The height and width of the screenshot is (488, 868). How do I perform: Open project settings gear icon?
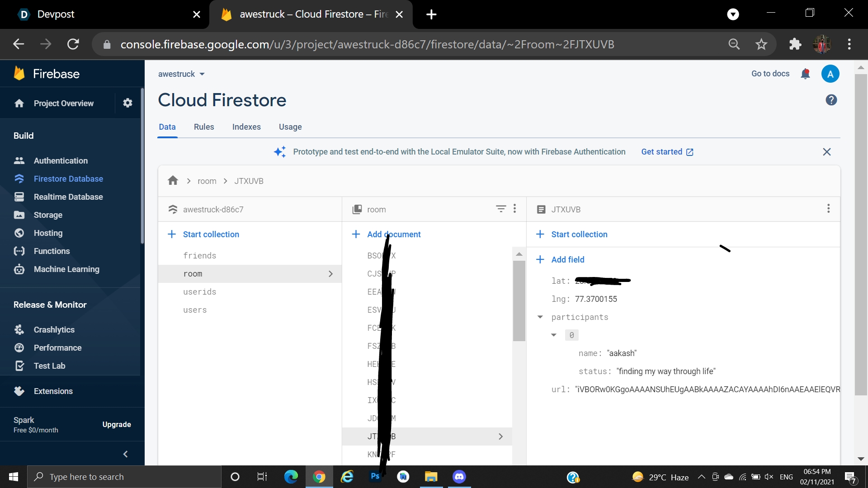[x=127, y=103]
